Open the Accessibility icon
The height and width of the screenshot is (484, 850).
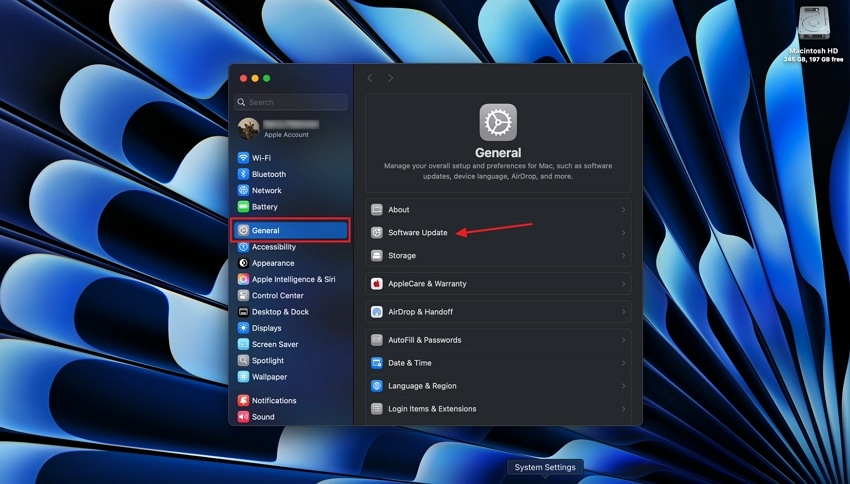(x=243, y=247)
